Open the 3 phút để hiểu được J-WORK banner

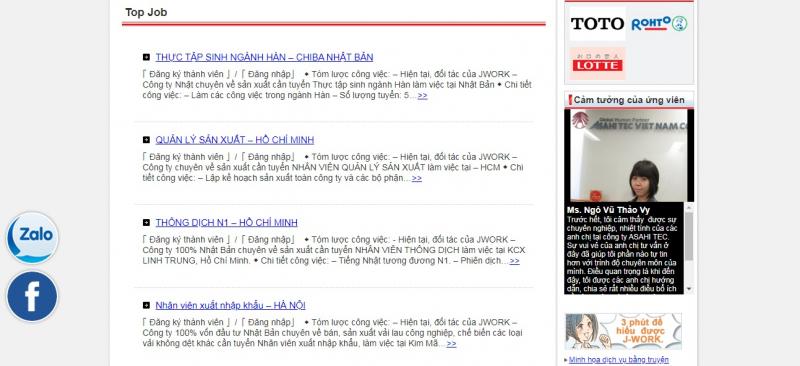(x=623, y=331)
